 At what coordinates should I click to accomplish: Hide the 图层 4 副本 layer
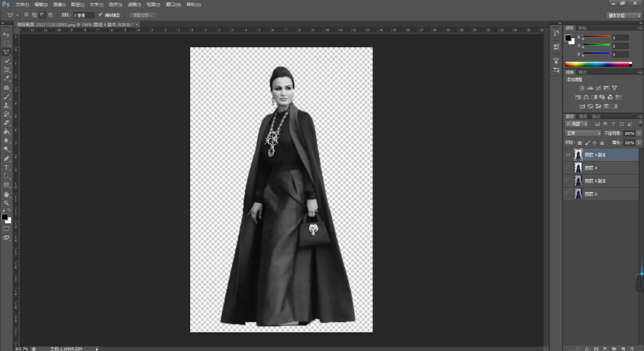[568, 155]
